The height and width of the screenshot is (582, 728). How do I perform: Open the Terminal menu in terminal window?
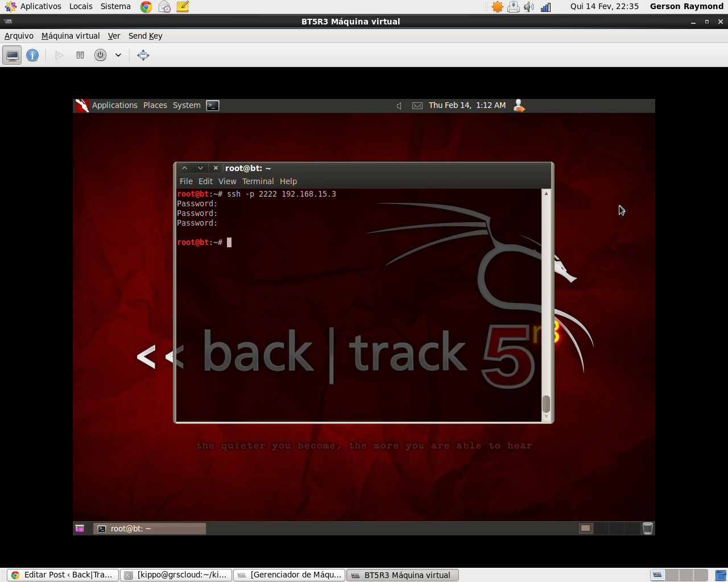click(258, 181)
